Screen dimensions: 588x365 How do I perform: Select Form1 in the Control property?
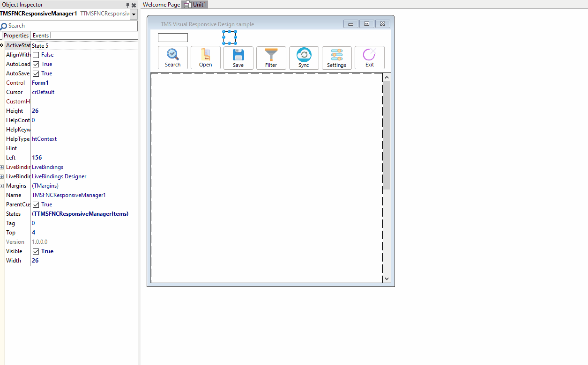40,83
